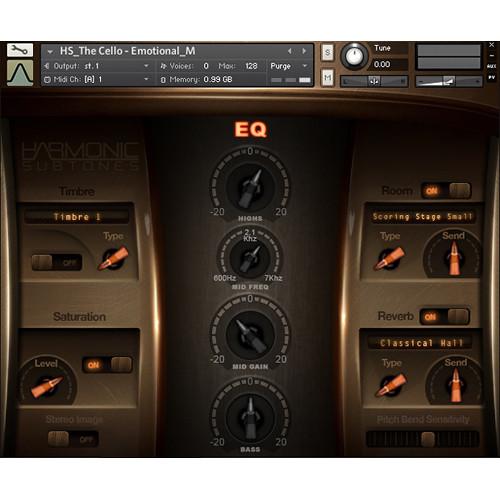Solo the instrument with S button
The height and width of the screenshot is (500, 500).
point(327,53)
